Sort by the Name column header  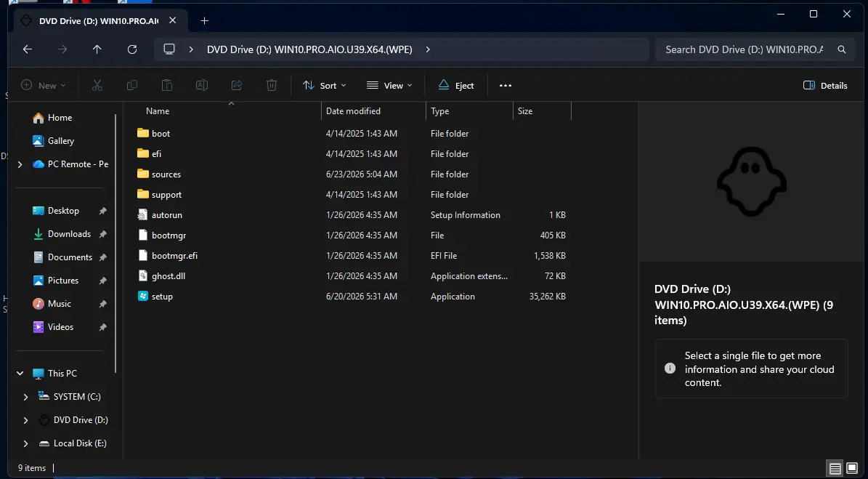tap(157, 111)
